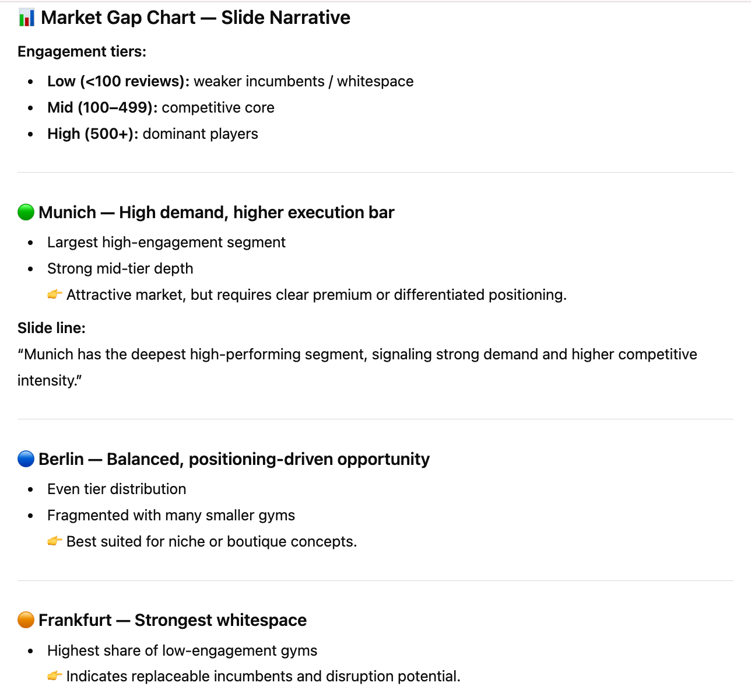Click the pointing hand before "Indicates replaceable"
The height and width of the screenshot is (700, 751).
(55, 676)
